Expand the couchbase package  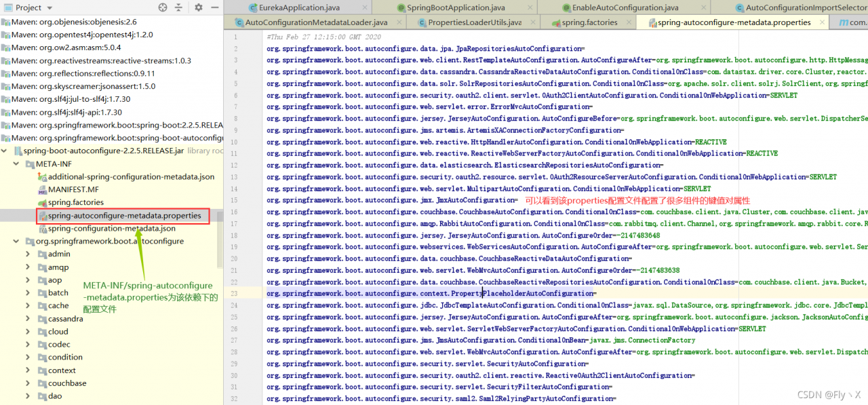point(28,383)
